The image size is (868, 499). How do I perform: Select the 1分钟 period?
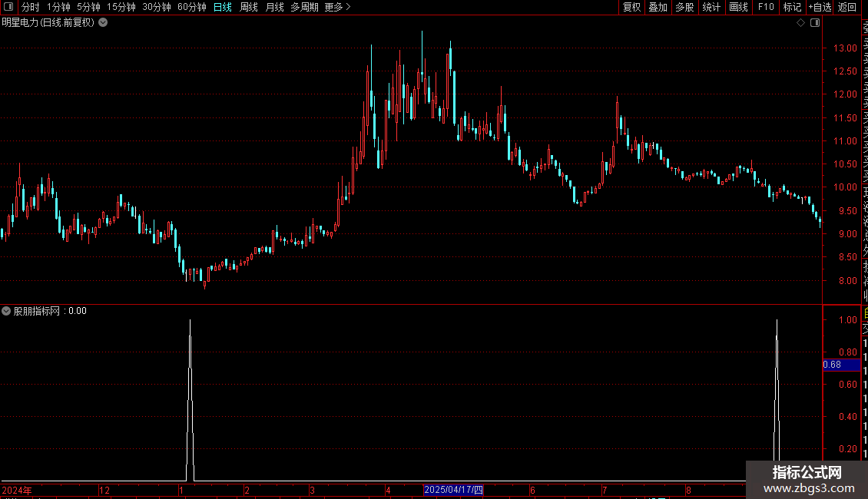pos(58,7)
